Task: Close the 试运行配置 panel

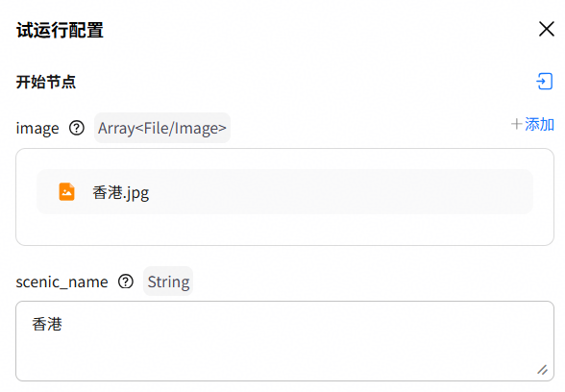Action: [546, 29]
